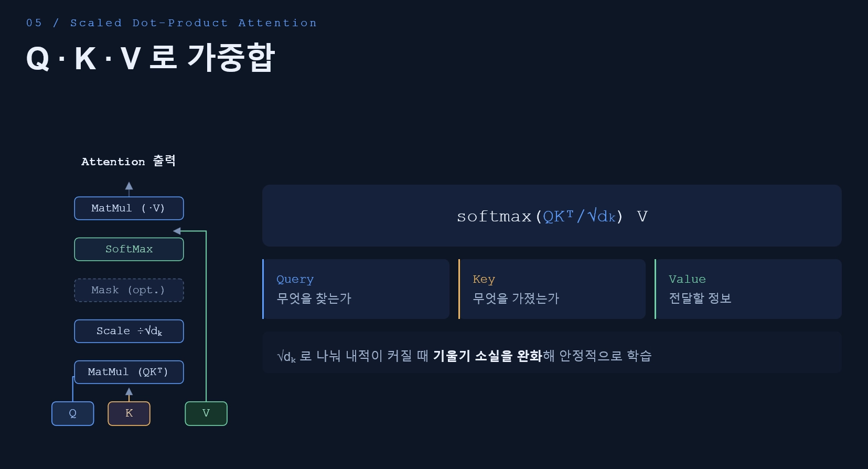
Task: Click the Key 무엇을 가졌는가 card
Action: pos(552,289)
